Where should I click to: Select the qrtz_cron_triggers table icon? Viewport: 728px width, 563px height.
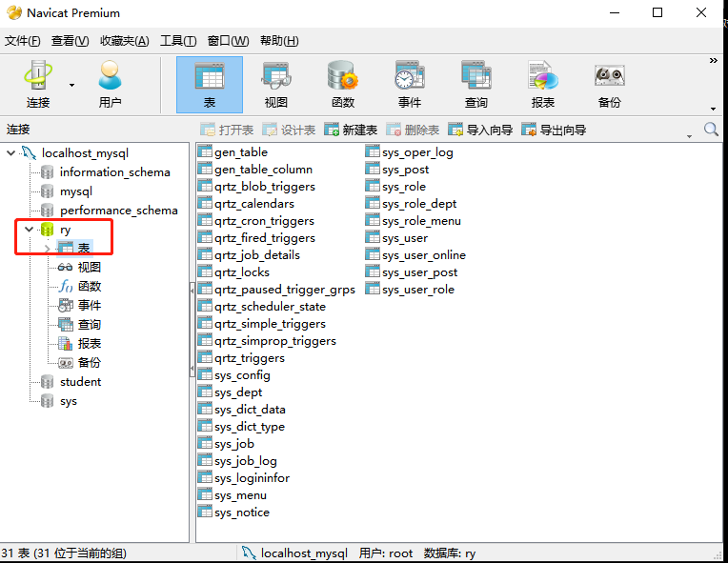(x=205, y=220)
